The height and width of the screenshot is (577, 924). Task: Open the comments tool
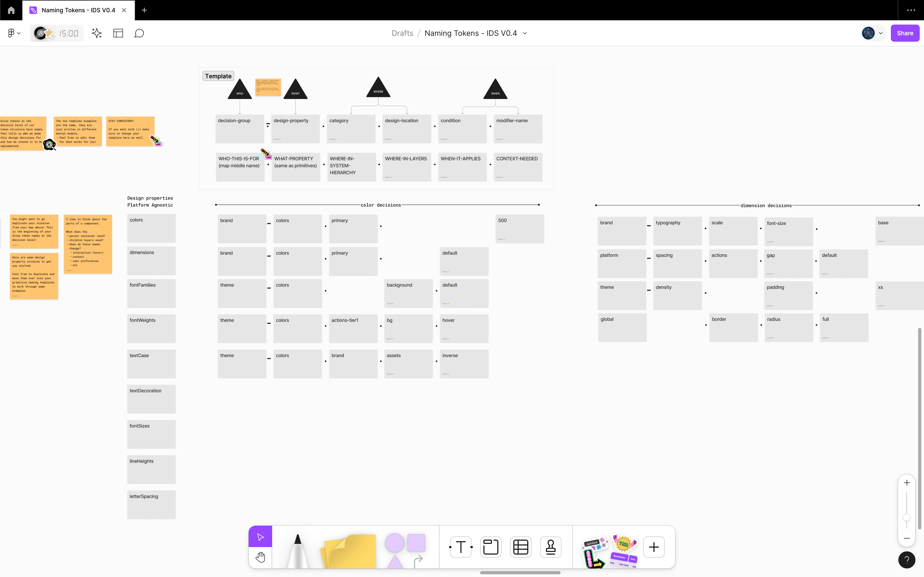coord(139,33)
